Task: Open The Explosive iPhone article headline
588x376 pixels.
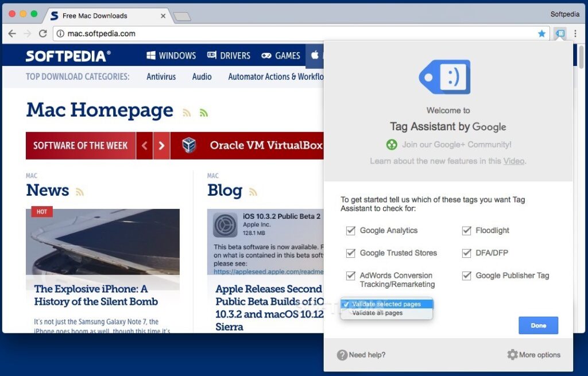Action: coord(96,296)
